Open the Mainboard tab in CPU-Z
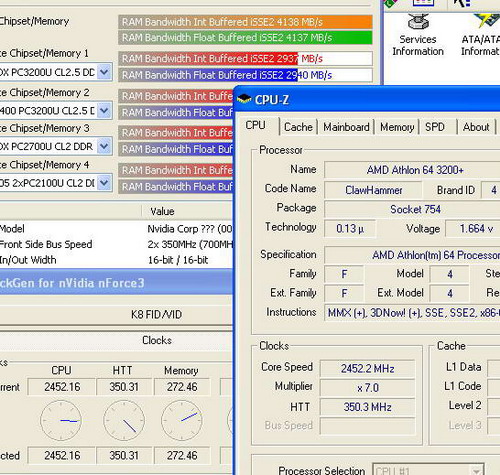 click(346, 127)
